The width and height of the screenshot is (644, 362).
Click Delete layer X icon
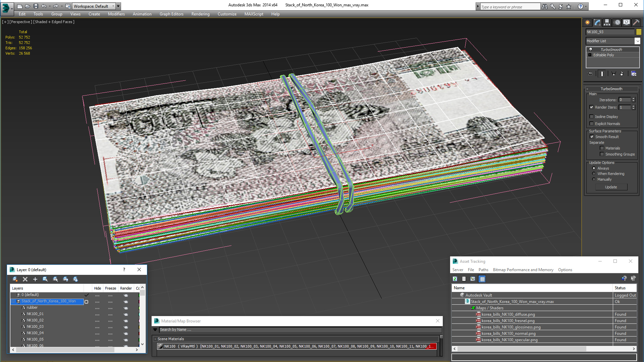[25, 279]
